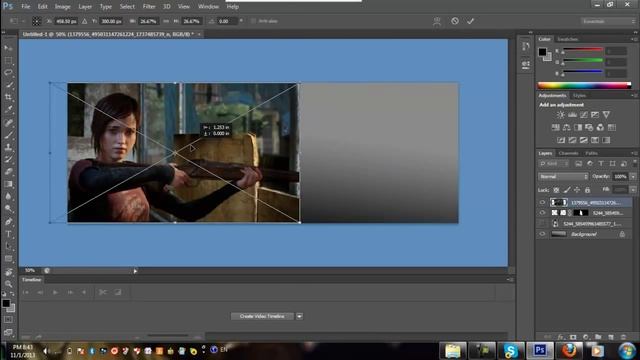Select the Eyedropper tool
This screenshot has width=640, height=360.
[8, 109]
